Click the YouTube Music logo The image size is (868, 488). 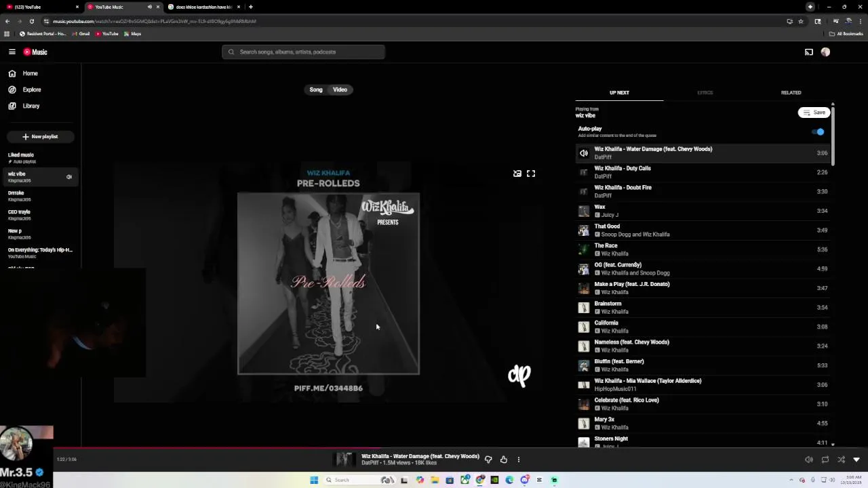35,52
